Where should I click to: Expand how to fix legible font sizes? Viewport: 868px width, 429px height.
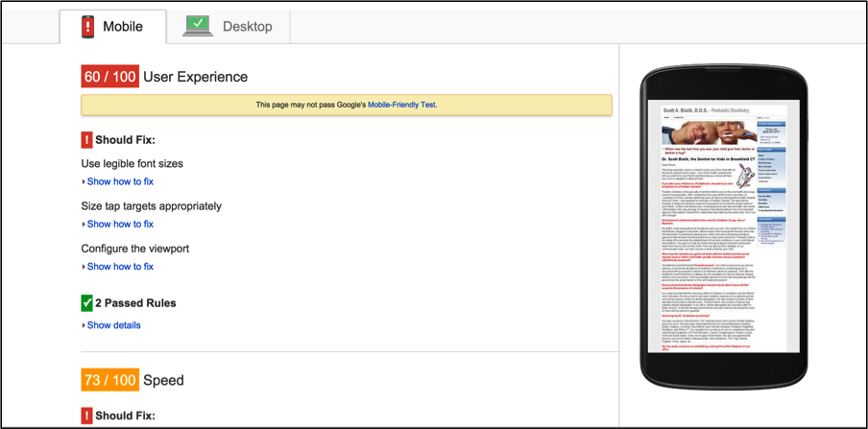[119, 181]
